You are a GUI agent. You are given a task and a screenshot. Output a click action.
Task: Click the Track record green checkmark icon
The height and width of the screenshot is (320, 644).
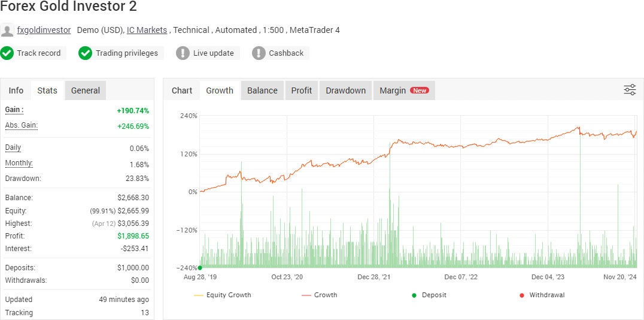click(x=7, y=53)
